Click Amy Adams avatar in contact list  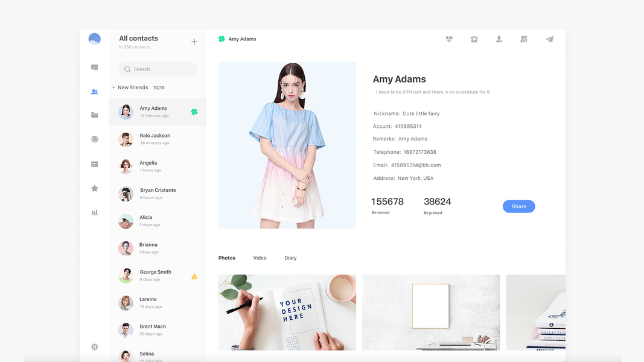click(126, 112)
